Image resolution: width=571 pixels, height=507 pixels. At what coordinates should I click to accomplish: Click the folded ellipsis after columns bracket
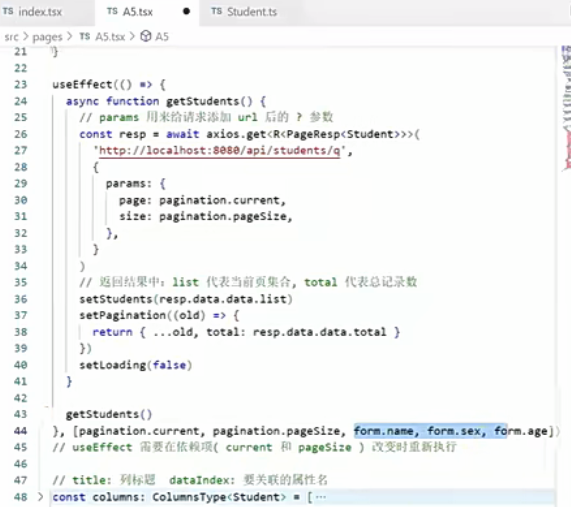click(321, 497)
